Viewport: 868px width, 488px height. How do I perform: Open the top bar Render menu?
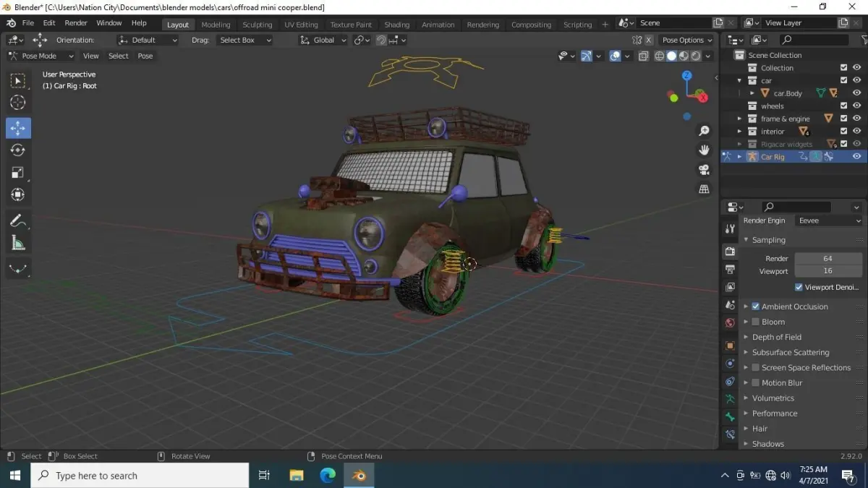pos(76,23)
